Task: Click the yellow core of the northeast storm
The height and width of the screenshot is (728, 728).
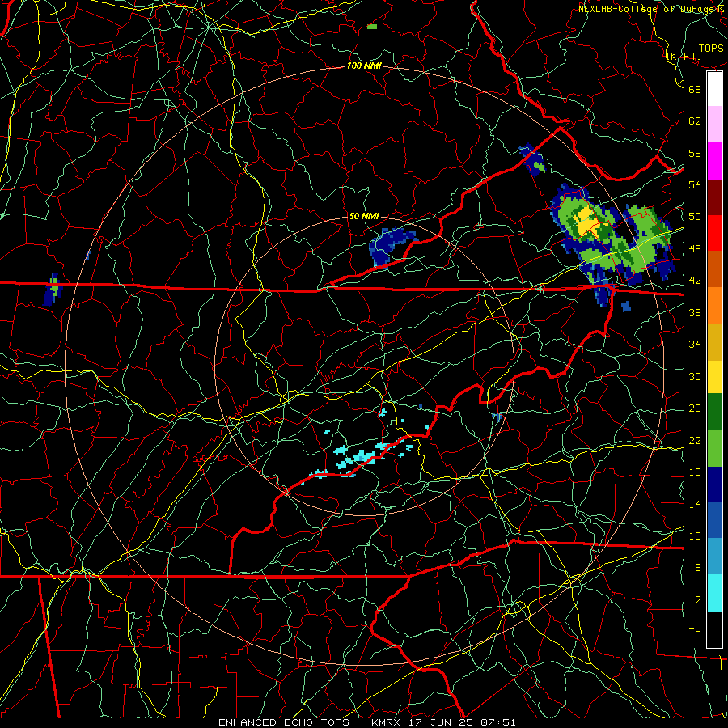Action: tap(587, 222)
